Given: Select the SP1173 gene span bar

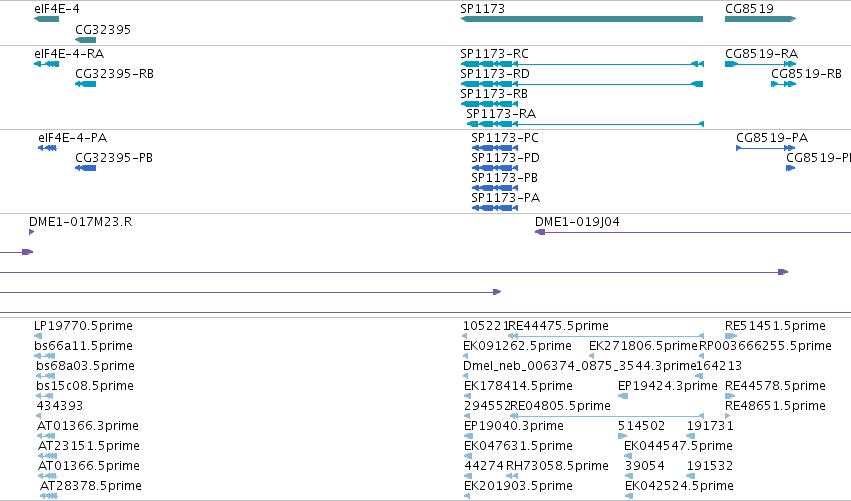Looking at the screenshot, I should (x=582, y=19).
